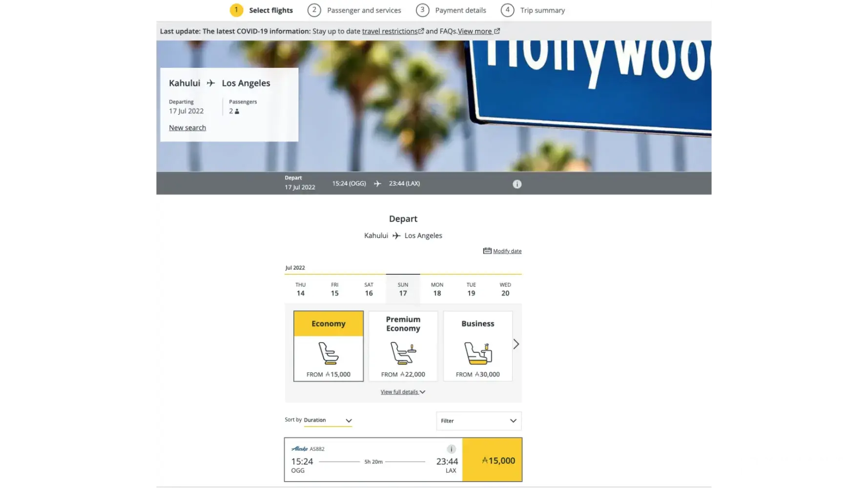The image size is (868, 488).
Task: Show next cabin classes with right arrow
Action: pos(516,345)
